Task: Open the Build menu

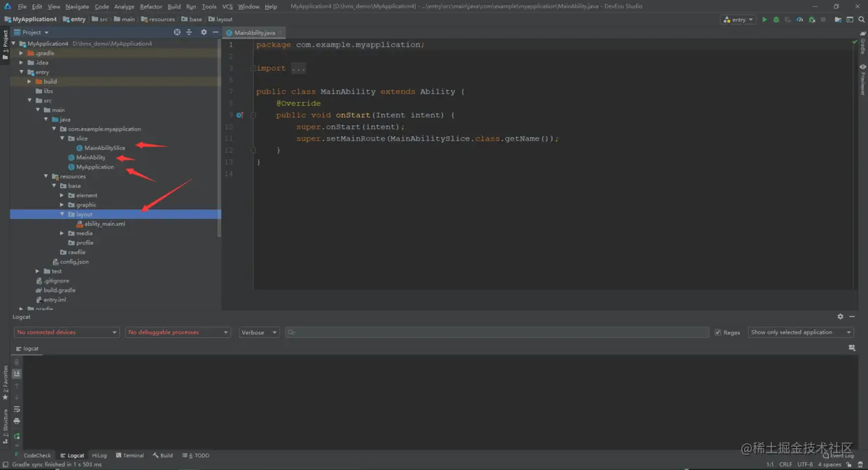Action: click(x=174, y=6)
